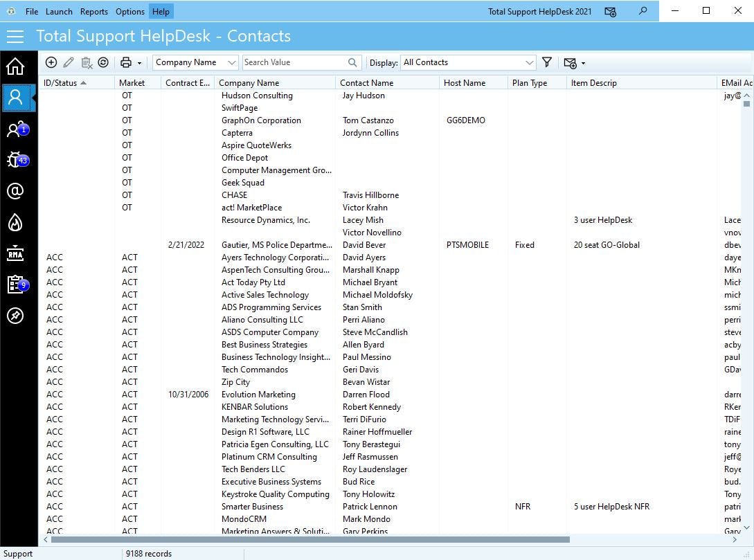
Task: Open the Home dashboard icon
Action: pyautogui.click(x=19, y=66)
